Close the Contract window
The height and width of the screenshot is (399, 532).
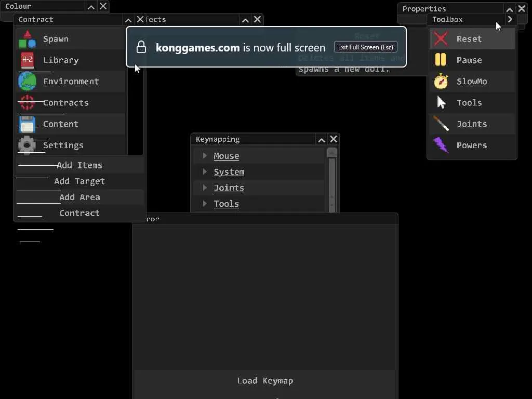(140, 19)
